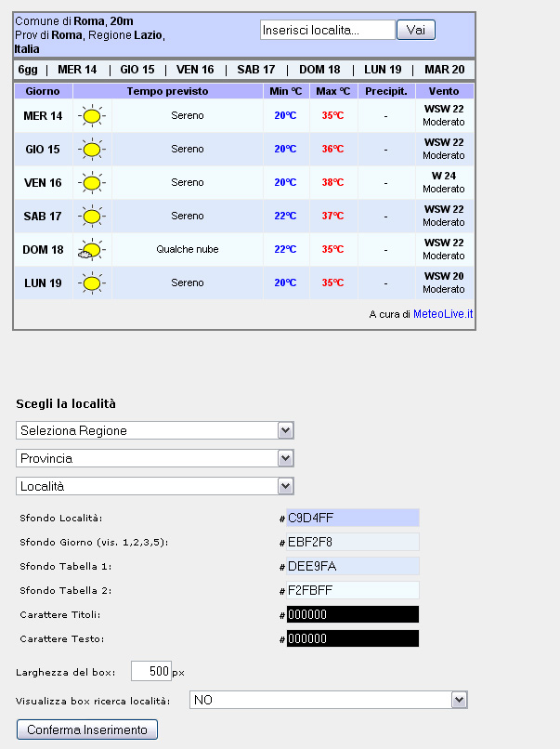
Task: Click the Scegli la località heading
Action: 66,404
